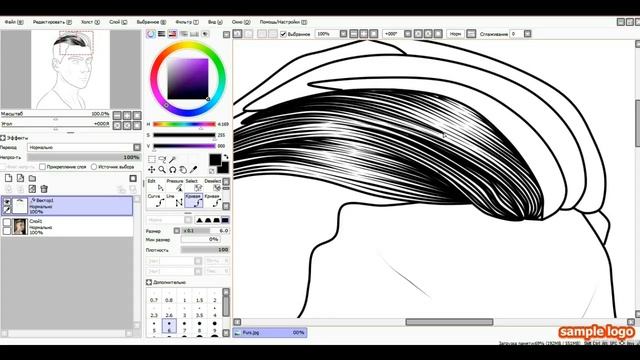This screenshot has width=640, height=360.
Task: Adjust the layer opacity 100% slider
Action: [84, 157]
